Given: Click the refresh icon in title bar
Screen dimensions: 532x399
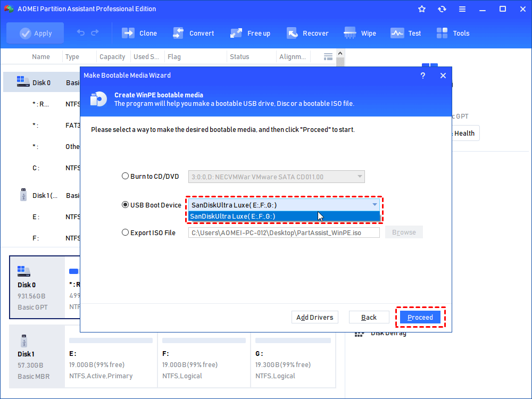Looking at the screenshot, I should point(442,9).
